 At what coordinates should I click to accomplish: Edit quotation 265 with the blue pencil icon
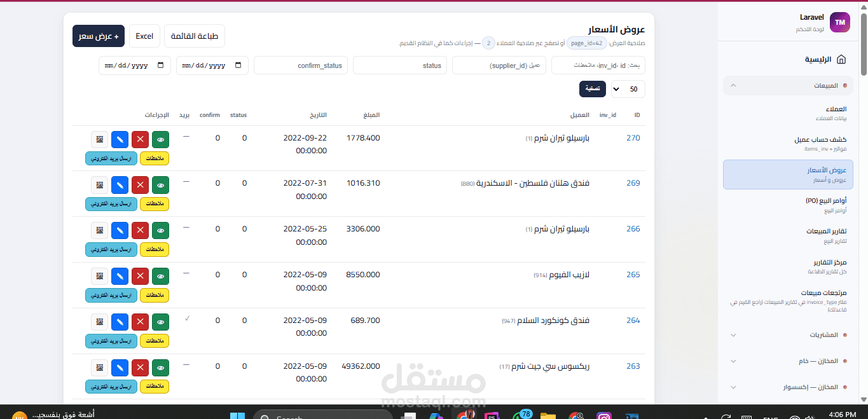(120, 277)
